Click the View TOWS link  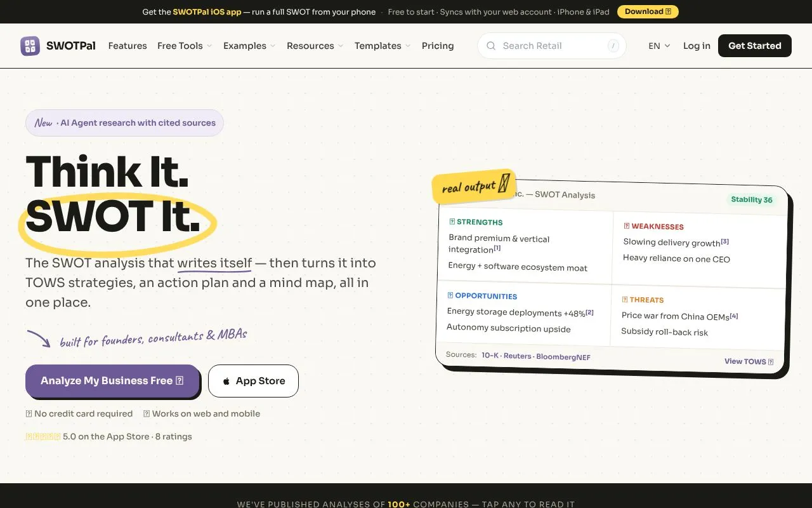coord(749,361)
